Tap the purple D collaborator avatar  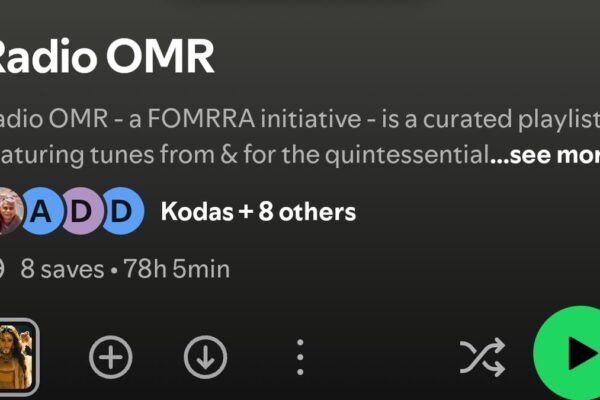(82, 211)
